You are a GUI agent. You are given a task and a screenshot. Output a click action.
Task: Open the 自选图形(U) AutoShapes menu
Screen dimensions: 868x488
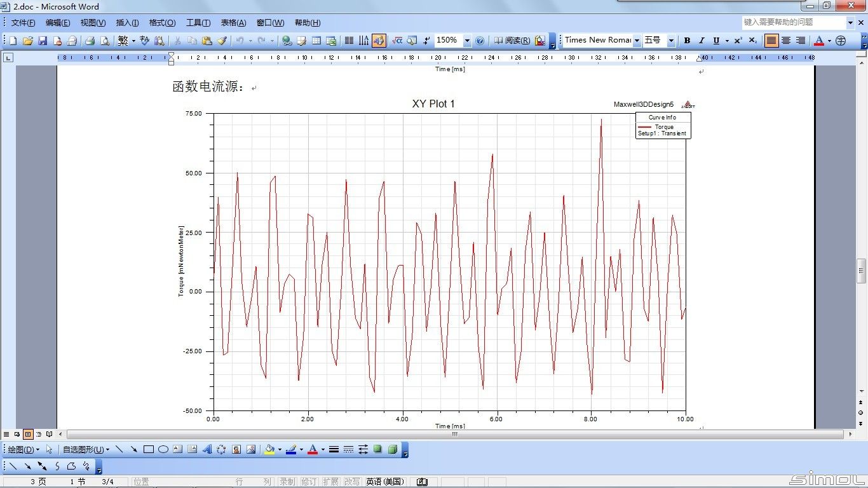86,449
